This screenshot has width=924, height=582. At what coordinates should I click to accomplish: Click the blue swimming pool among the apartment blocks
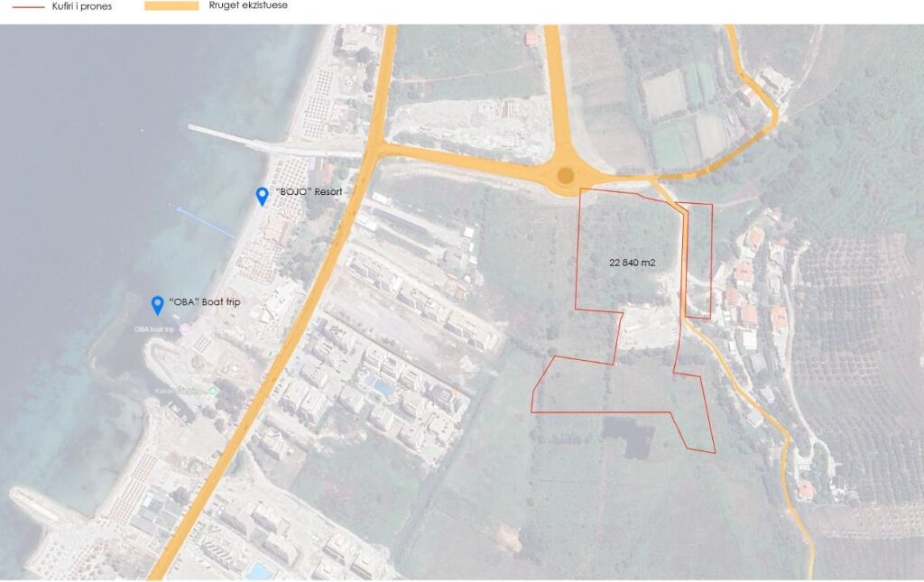(x=381, y=387)
